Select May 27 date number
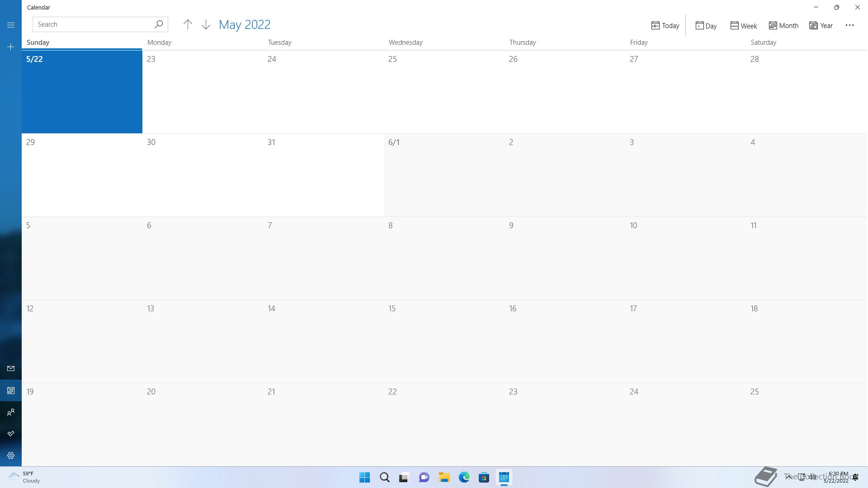This screenshot has height=488, width=868. pyautogui.click(x=634, y=59)
